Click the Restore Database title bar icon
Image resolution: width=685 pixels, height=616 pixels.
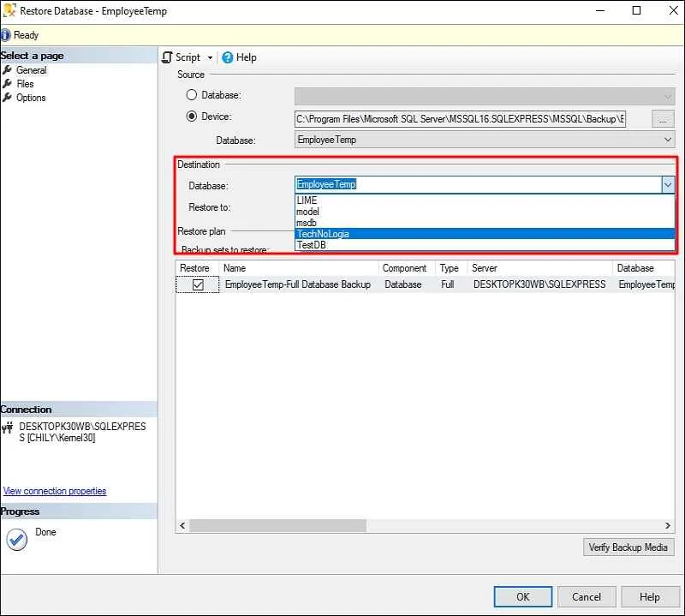pos(9,10)
